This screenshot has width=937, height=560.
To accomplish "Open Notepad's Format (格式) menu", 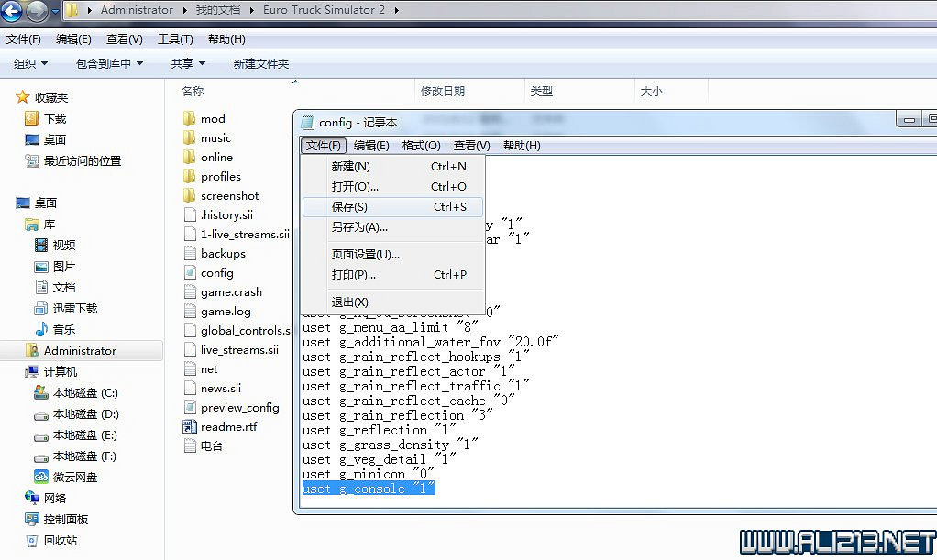I will coord(421,146).
